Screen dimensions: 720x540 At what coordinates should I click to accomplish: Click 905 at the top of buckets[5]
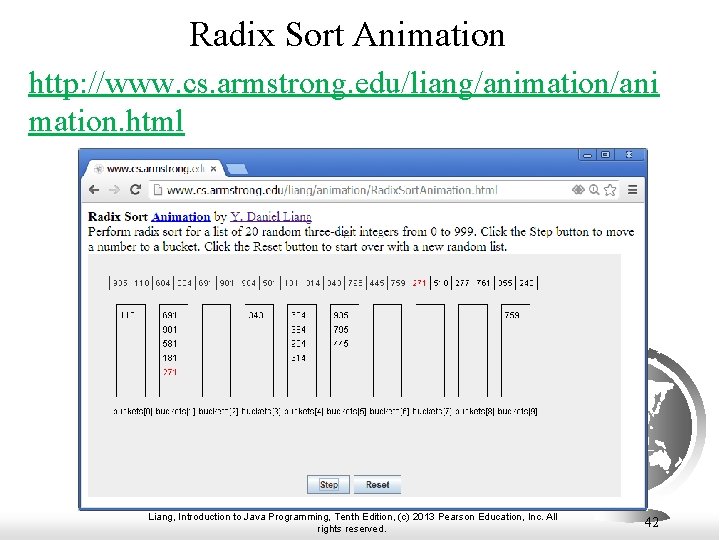341,315
